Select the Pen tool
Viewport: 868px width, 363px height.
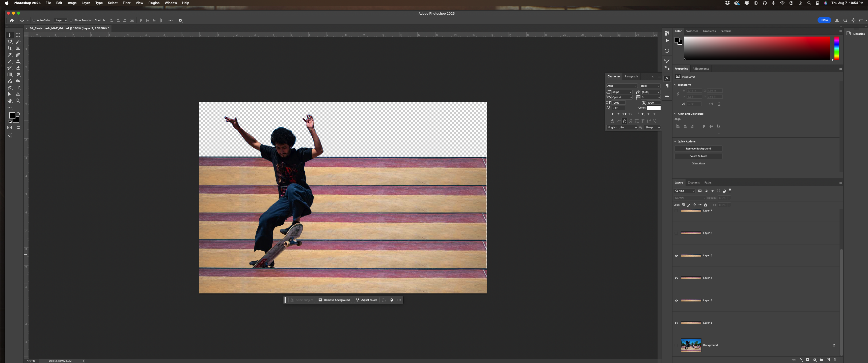pos(10,87)
